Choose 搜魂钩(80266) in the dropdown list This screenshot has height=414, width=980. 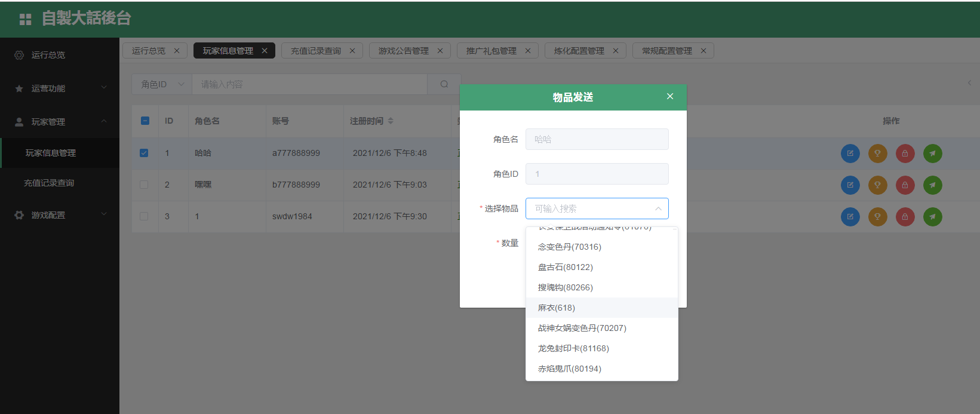click(x=565, y=287)
